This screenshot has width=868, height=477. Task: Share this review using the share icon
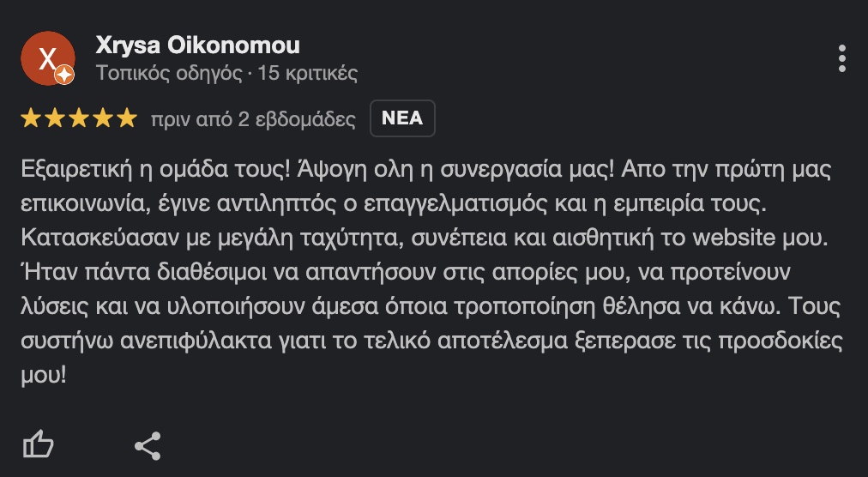point(148,445)
